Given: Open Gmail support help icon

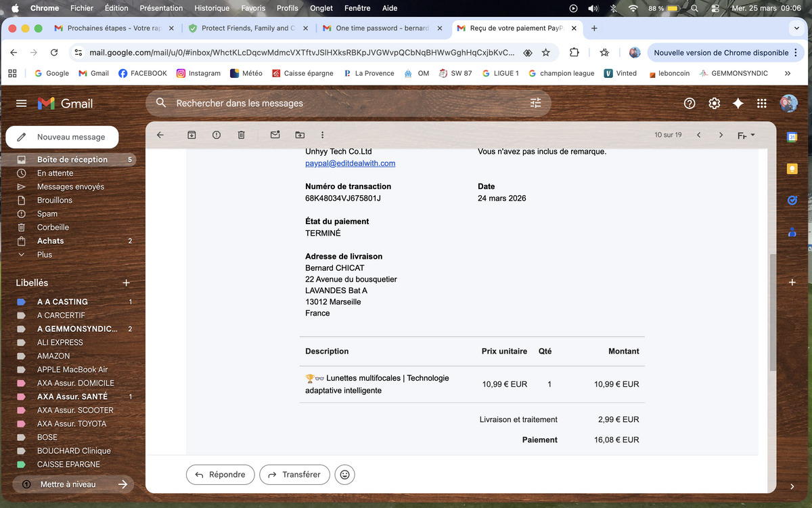Looking at the screenshot, I should pyautogui.click(x=690, y=103).
